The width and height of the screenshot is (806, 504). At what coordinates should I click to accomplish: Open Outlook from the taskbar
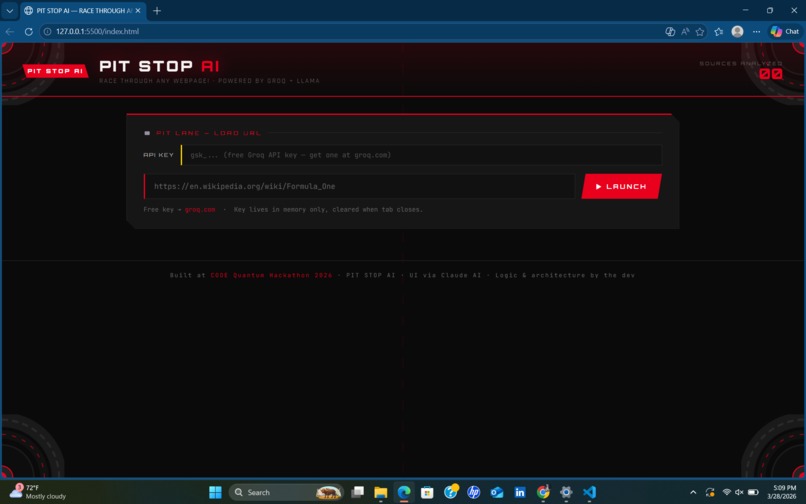[497, 492]
